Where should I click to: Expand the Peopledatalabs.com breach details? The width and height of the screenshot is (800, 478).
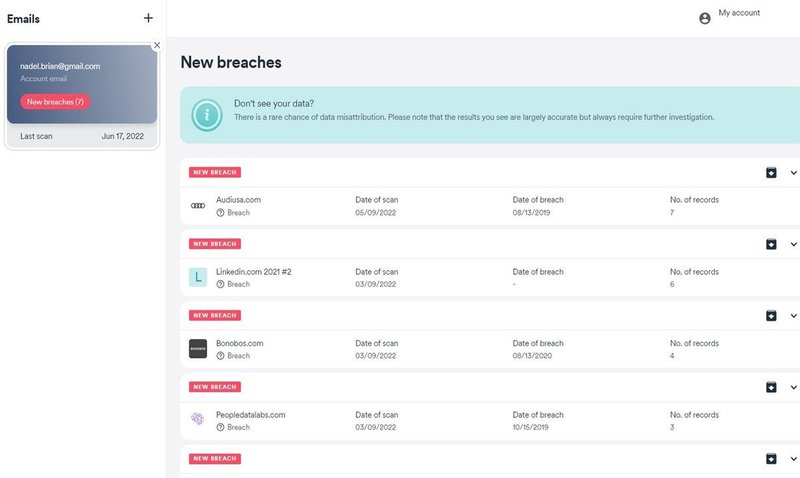coord(793,387)
